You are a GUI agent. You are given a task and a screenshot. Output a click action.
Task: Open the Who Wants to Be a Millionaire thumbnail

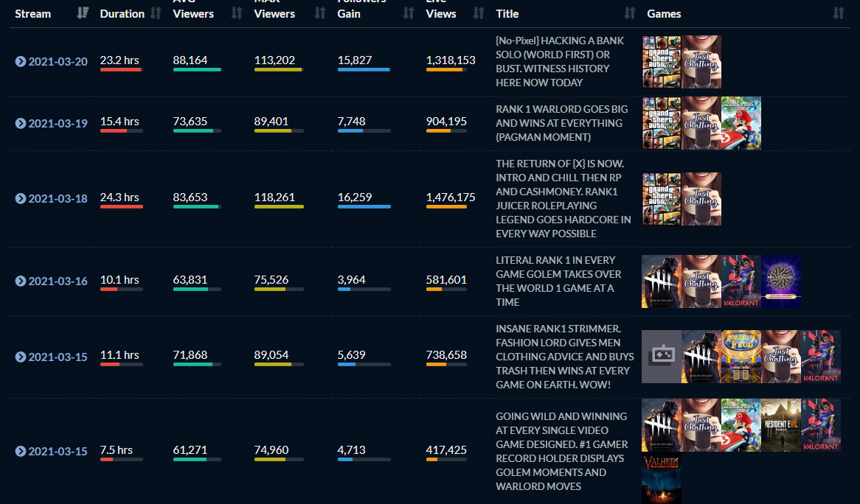coord(780,281)
